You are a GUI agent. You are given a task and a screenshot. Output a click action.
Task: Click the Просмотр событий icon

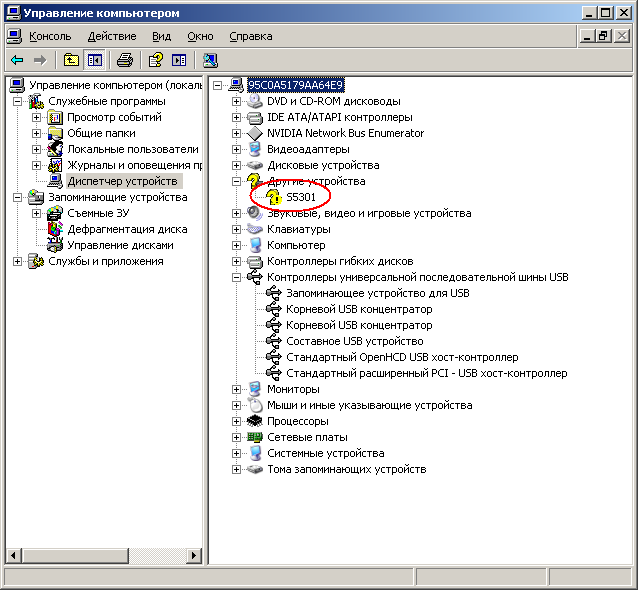(x=55, y=117)
